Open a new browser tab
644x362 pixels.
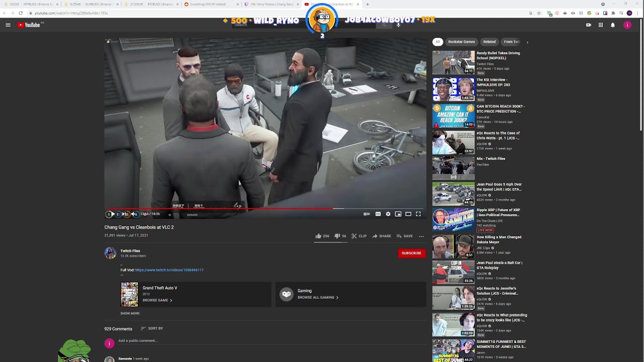coord(367,4)
